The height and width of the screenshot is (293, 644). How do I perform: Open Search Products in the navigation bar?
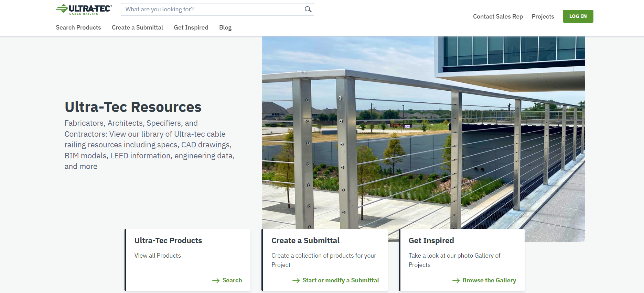[78, 27]
